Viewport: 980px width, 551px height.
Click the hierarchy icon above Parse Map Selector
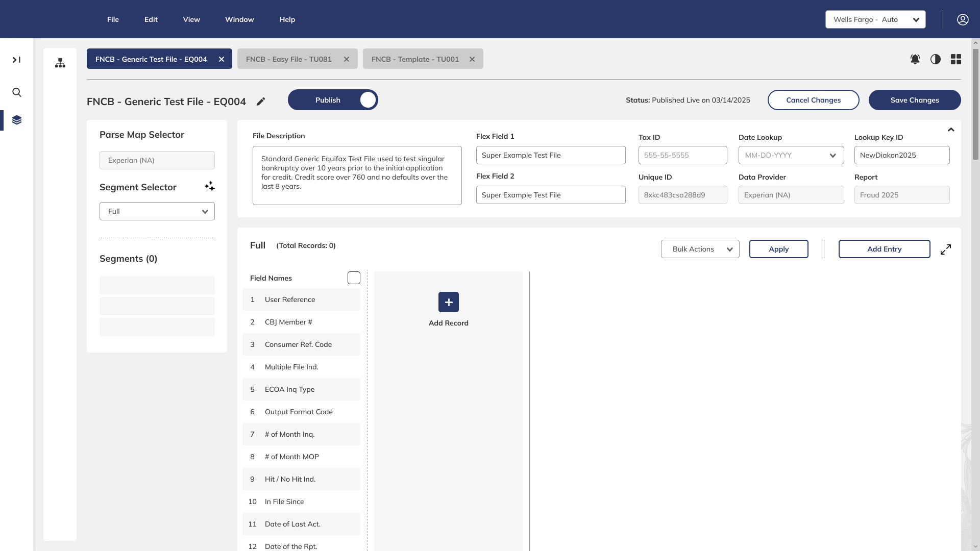tap(60, 63)
